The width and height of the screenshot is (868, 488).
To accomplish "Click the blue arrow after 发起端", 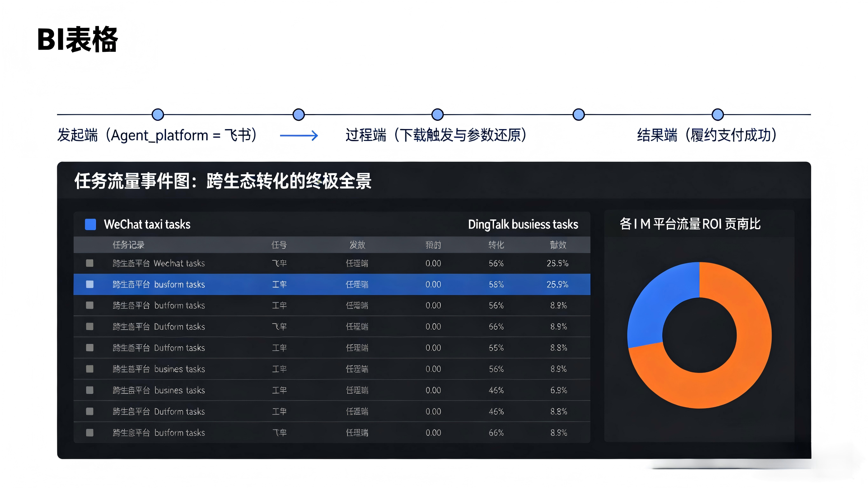I will (299, 135).
